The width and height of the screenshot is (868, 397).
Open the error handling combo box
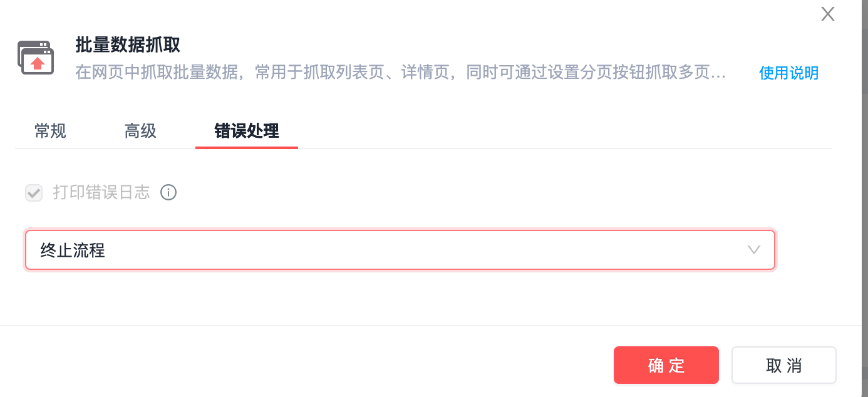pyautogui.click(x=400, y=250)
